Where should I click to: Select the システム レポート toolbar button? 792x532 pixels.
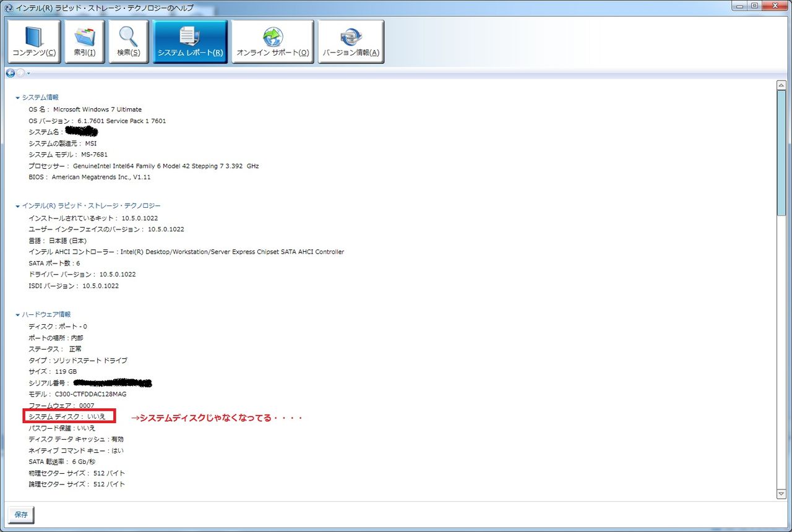point(190,41)
